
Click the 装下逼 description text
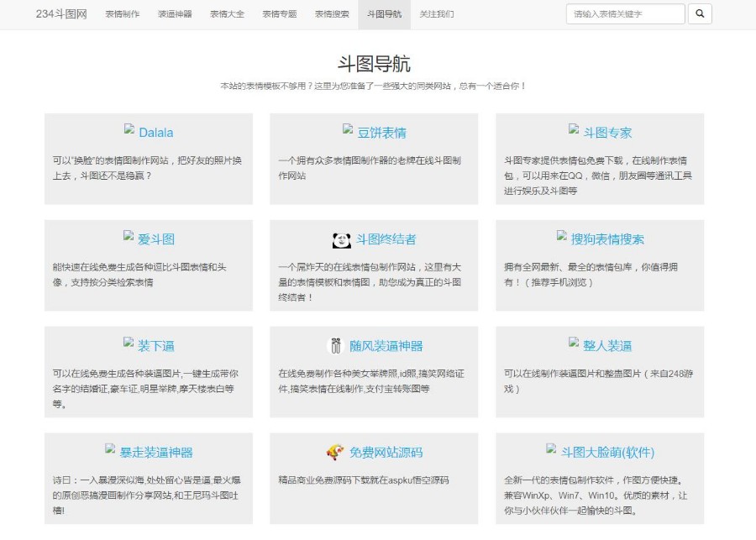click(145, 389)
